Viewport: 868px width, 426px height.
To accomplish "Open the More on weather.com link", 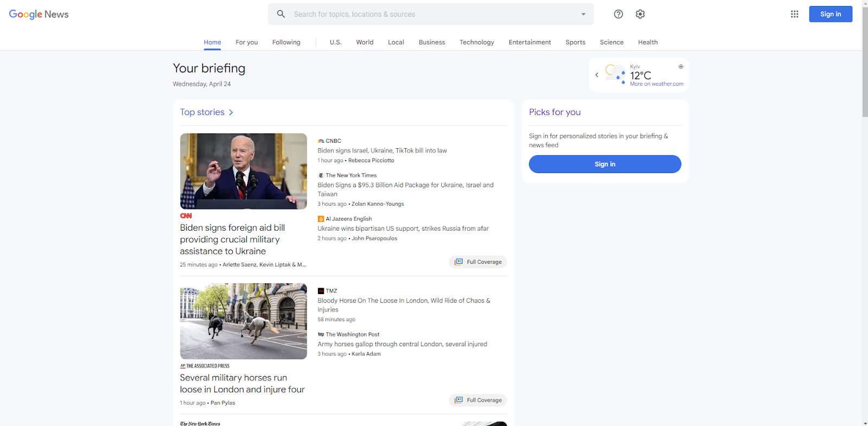I will pyautogui.click(x=656, y=84).
